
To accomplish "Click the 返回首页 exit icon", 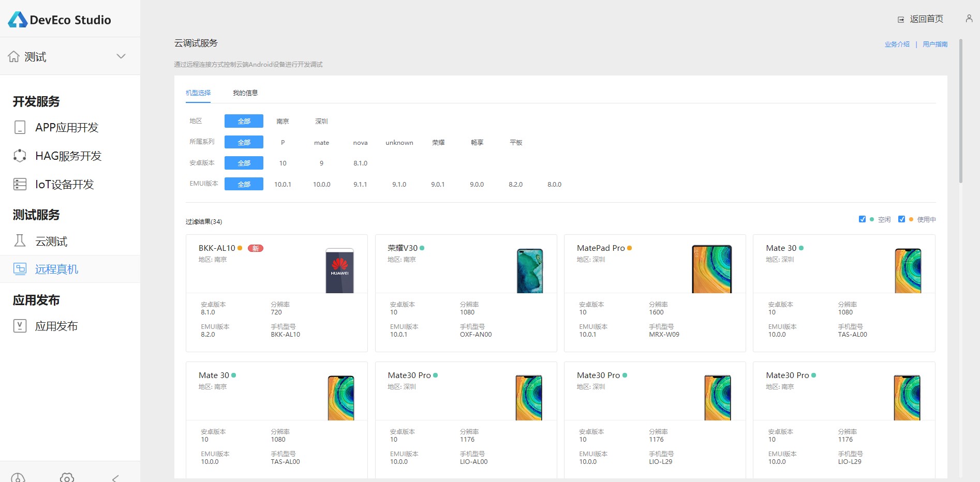I will pyautogui.click(x=901, y=19).
